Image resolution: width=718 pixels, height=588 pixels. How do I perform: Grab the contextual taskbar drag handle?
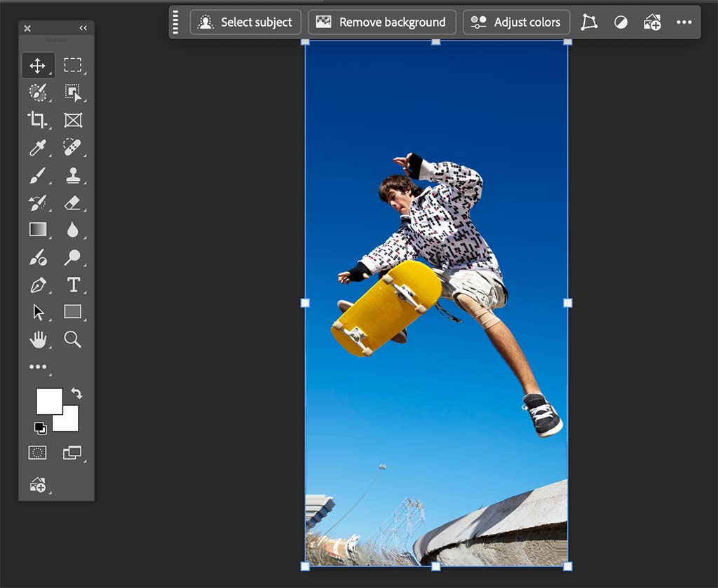coord(176,22)
